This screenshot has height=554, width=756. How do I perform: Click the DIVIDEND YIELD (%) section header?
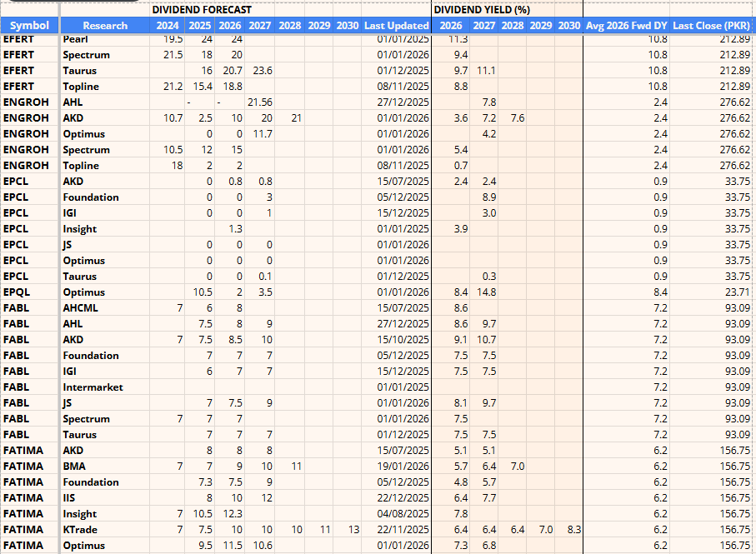480,10
